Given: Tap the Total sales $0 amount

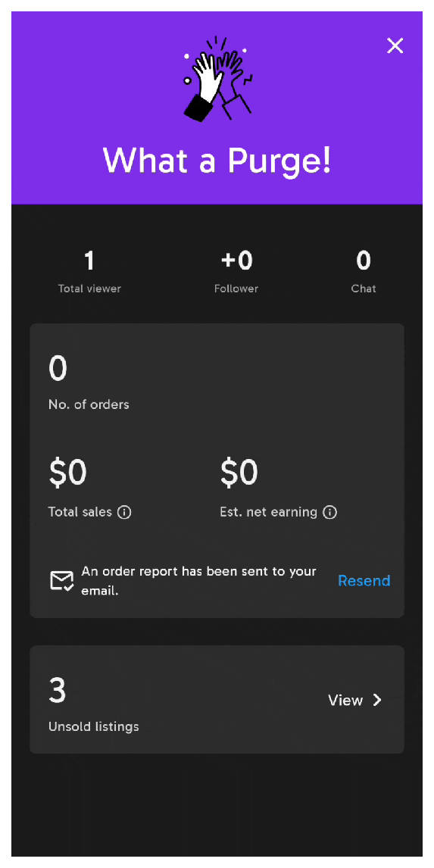Looking at the screenshot, I should pyautogui.click(x=67, y=473).
